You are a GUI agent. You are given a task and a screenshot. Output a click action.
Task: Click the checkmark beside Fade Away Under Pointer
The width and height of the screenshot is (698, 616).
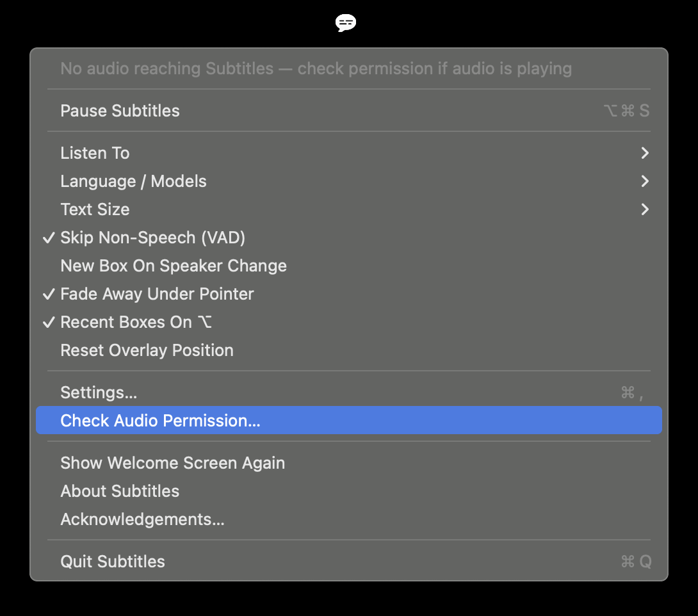click(x=49, y=294)
